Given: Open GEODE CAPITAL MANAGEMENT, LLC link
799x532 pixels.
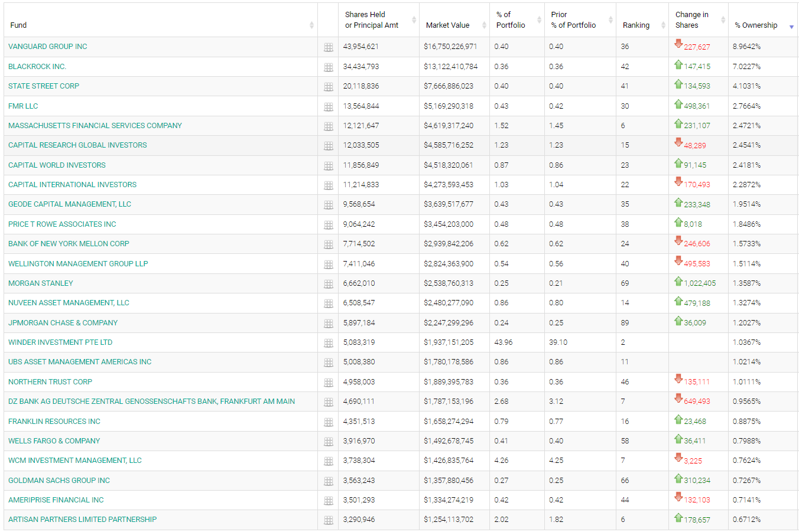Looking at the screenshot, I should [x=70, y=204].
